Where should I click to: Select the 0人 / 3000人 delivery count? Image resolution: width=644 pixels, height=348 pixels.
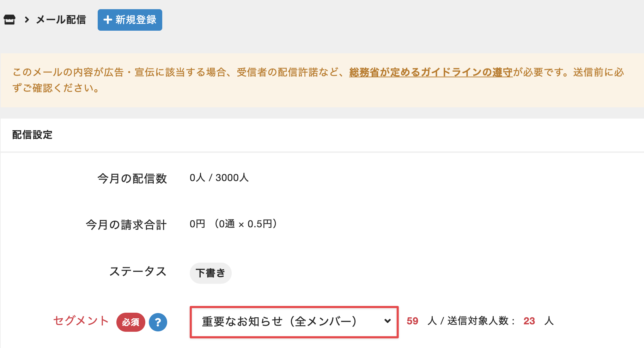(x=219, y=178)
